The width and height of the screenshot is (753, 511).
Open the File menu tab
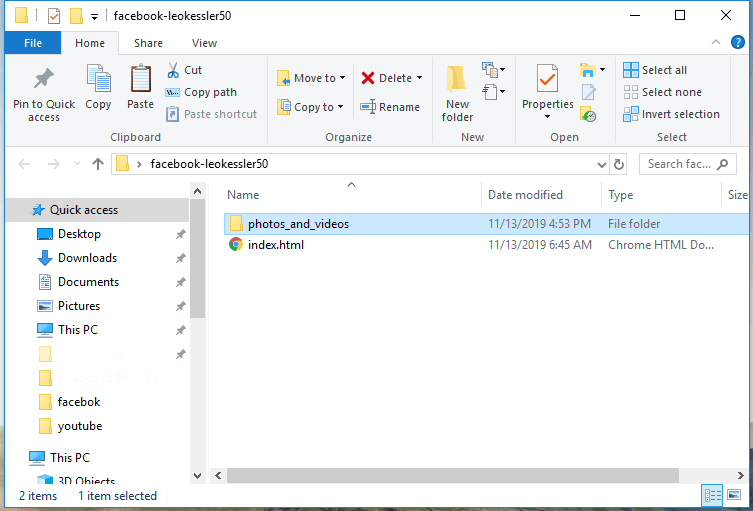[x=33, y=43]
